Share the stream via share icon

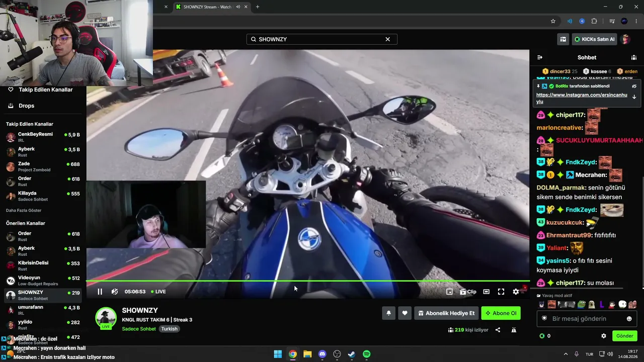point(498,330)
